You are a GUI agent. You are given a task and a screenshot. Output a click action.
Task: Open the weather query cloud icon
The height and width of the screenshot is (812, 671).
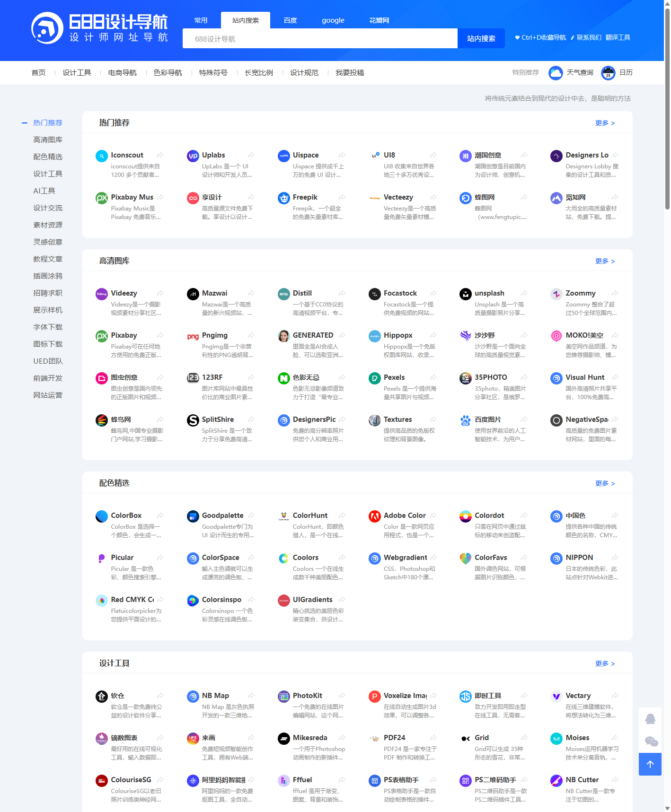pos(556,73)
